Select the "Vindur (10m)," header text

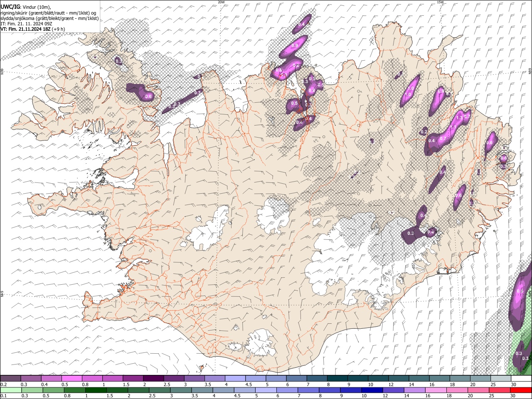click(x=37, y=7)
